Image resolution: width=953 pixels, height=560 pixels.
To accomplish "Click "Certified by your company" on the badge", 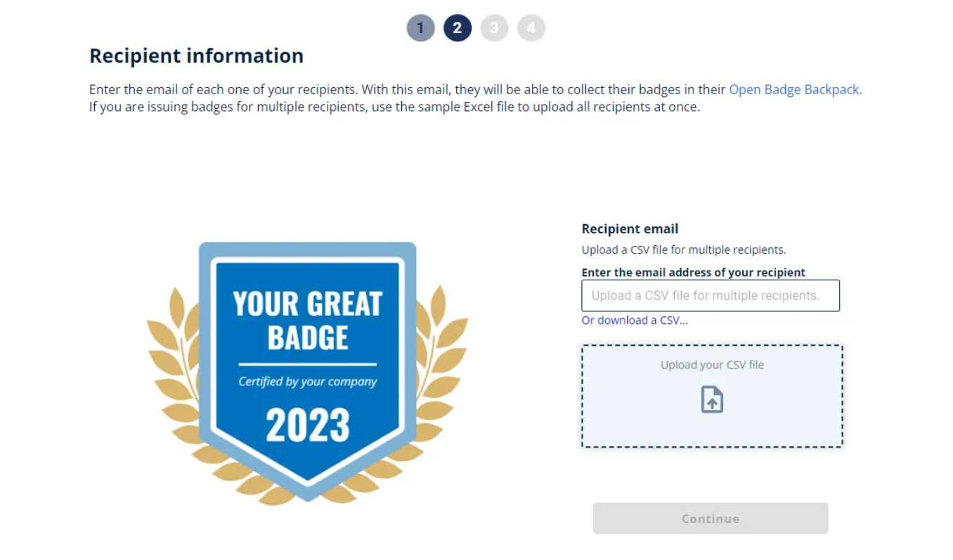I will (307, 382).
